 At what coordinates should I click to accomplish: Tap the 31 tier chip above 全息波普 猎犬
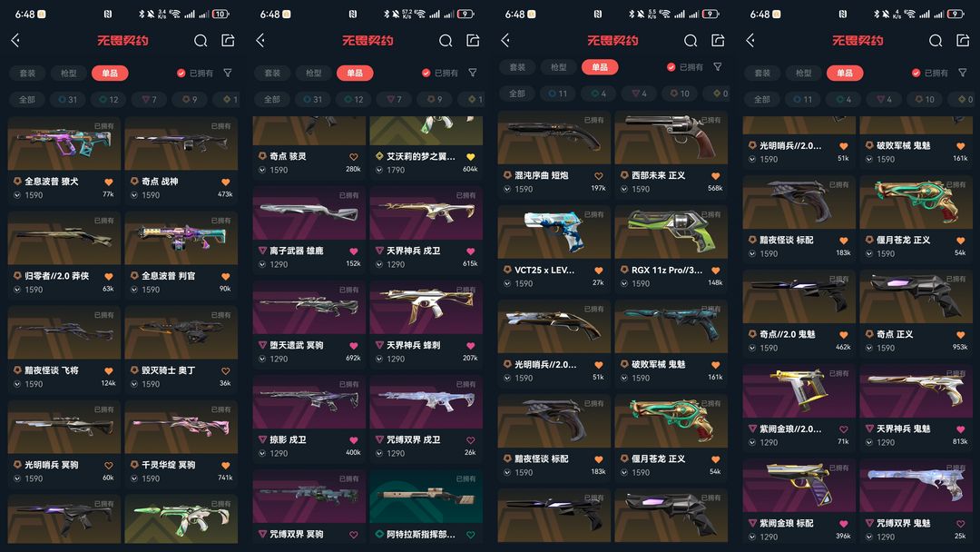[x=67, y=99]
